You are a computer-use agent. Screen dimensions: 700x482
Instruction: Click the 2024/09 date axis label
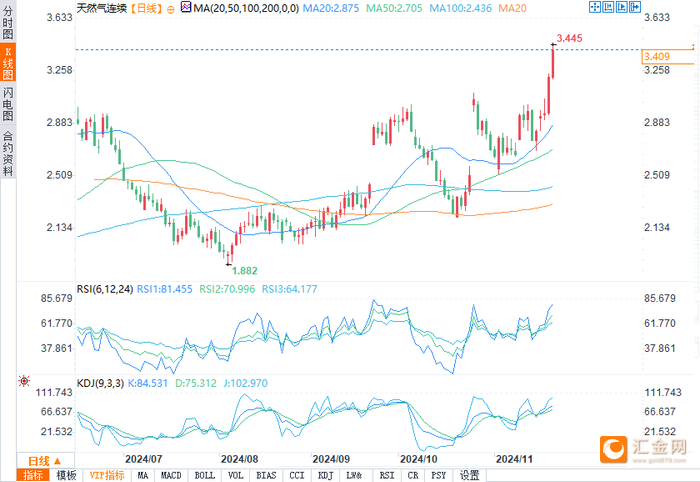(331, 459)
